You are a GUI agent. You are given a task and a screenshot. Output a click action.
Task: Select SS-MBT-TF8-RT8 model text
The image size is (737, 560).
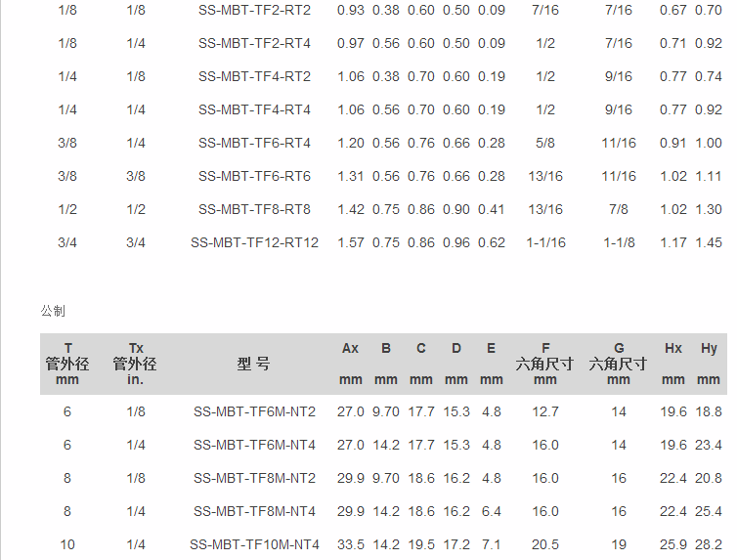tap(254, 209)
